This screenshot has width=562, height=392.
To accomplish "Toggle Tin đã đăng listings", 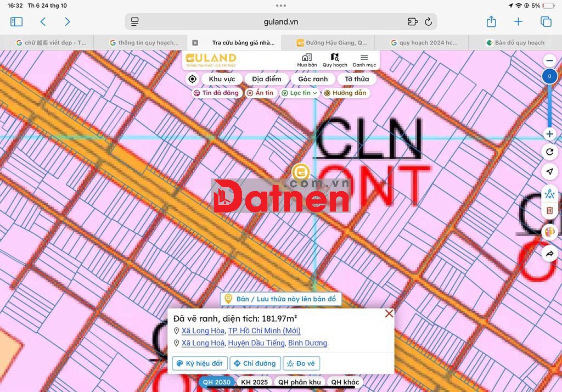I will pyautogui.click(x=216, y=93).
